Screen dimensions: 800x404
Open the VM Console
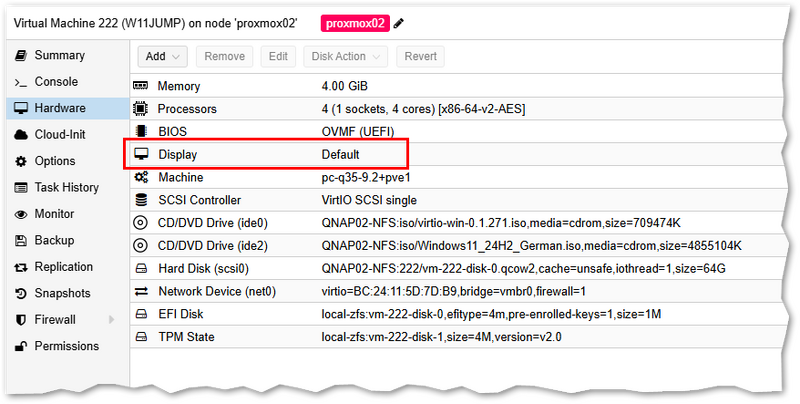click(x=55, y=81)
